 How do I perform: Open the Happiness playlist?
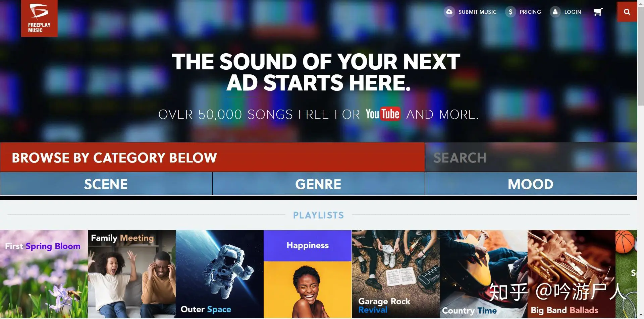click(x=308, y=274)
